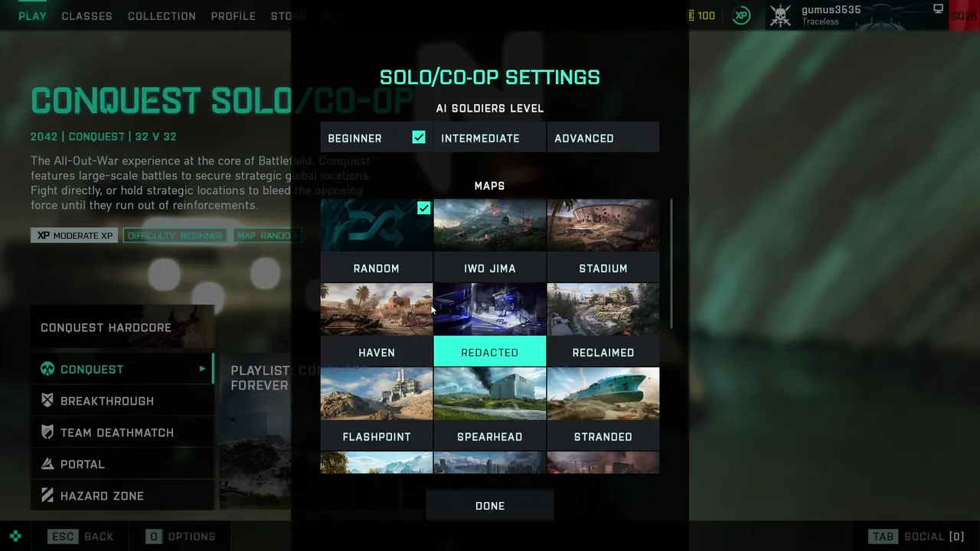This screenshot has width=980, height=551.
Task: Choose the Team Deathmatch shield icon
Action: [47, 432]
